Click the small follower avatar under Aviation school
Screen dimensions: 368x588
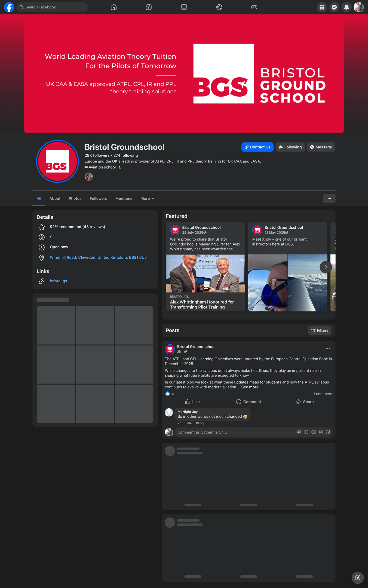tap(89, 177)
